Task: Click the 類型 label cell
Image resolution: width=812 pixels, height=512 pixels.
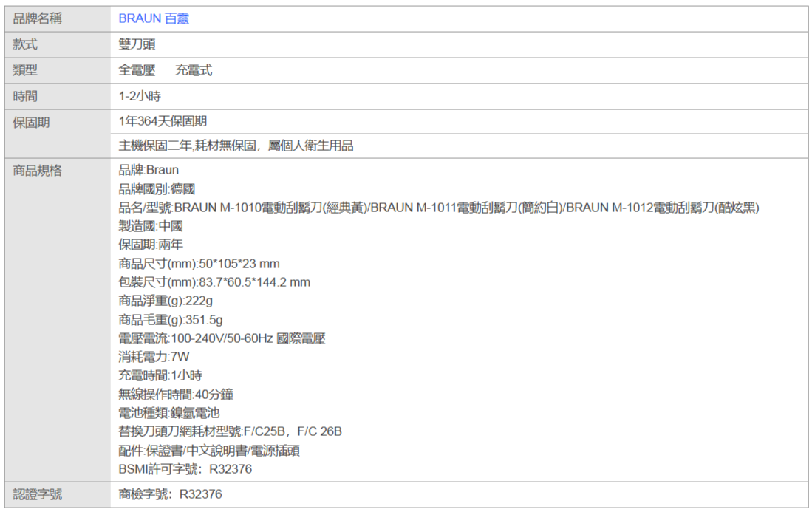Action: [x=58, y=70]
